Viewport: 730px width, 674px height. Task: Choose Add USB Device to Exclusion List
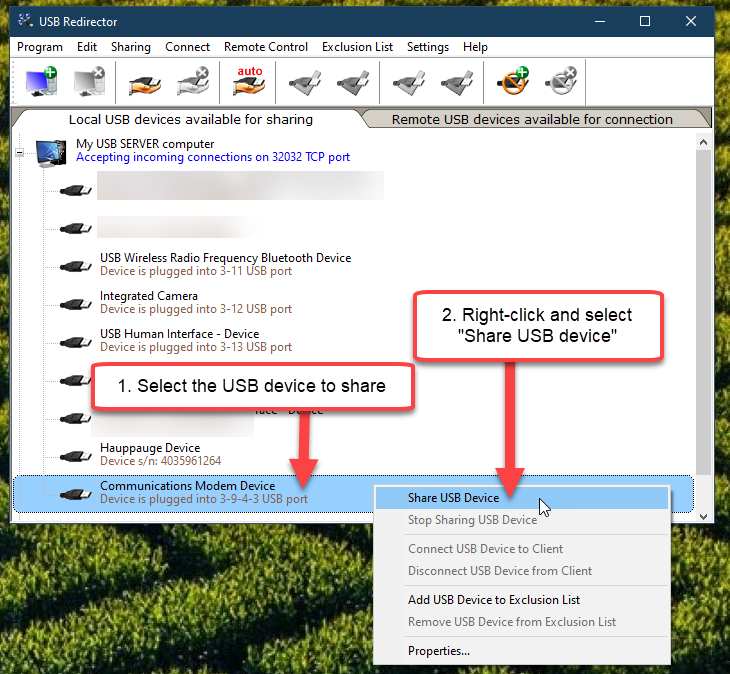[494, 600]
